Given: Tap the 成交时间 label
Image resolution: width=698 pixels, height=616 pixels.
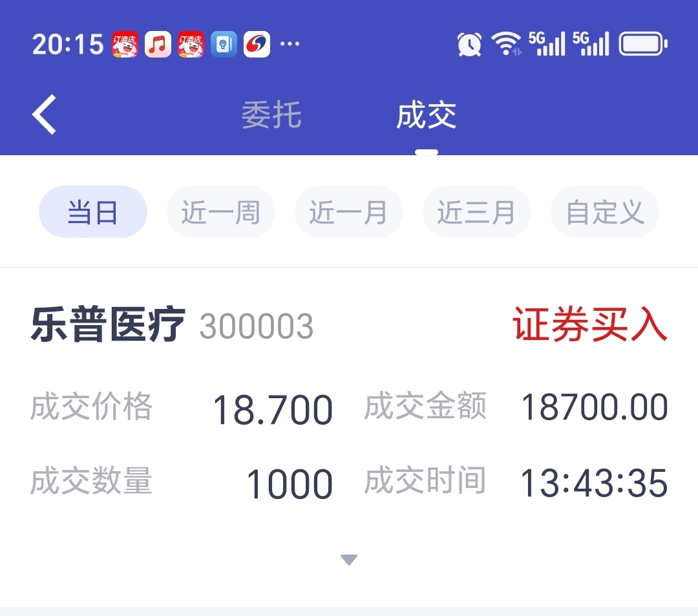Looking at the screenshot, I should click(425, 480).
